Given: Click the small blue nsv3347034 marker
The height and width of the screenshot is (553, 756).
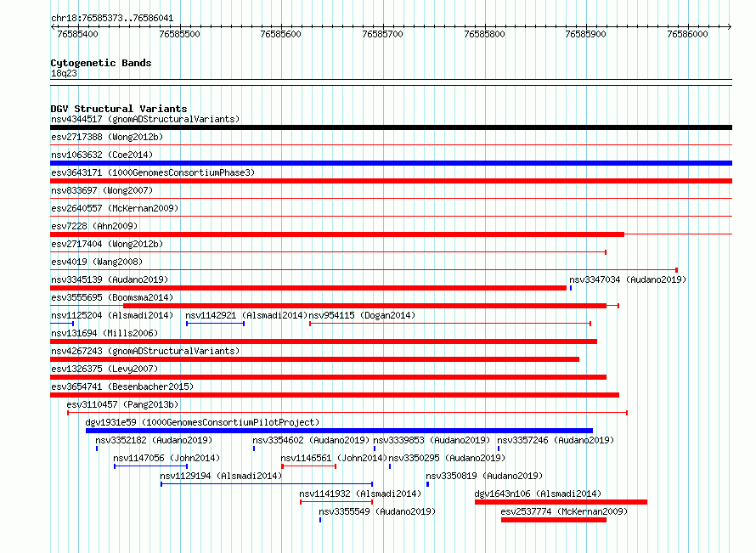Looking at the screenshot, I should tap(571, 288).
